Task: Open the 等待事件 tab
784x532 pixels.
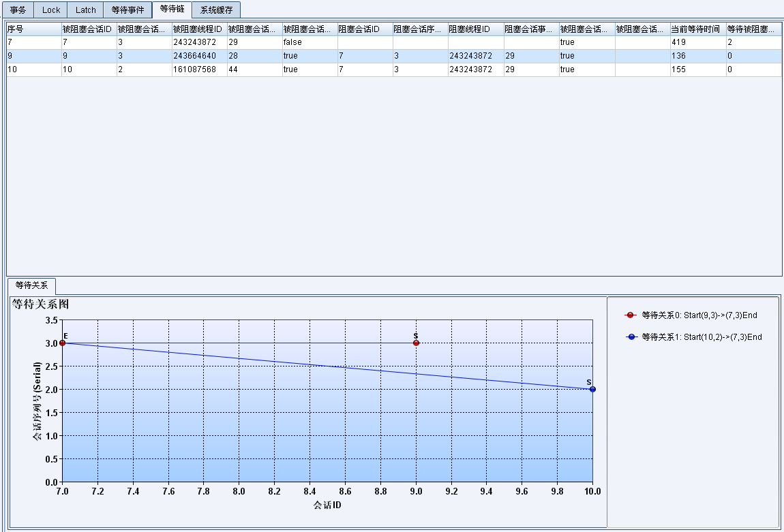Action: (127, 10)
